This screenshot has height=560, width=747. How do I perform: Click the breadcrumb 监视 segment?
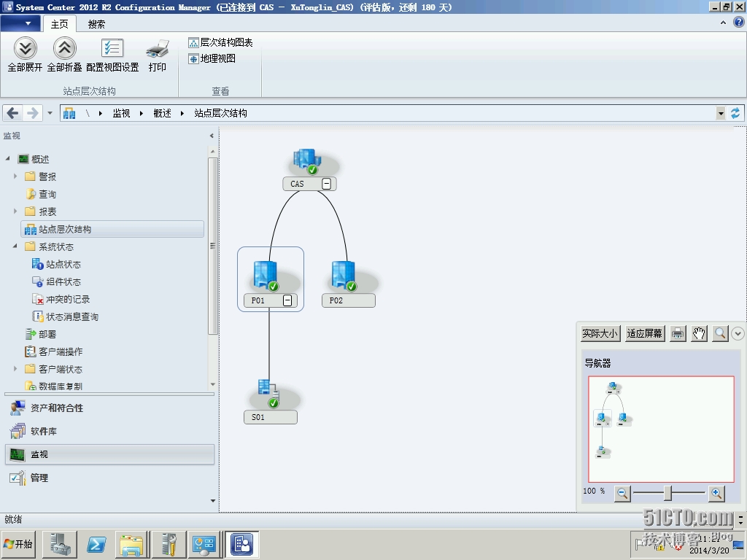coord(121,113)
